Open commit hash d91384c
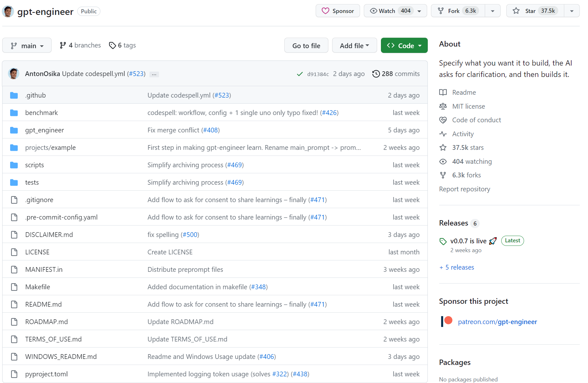This screenshot has height=383, width=588. pyautogui.click(x=318, y=74)
